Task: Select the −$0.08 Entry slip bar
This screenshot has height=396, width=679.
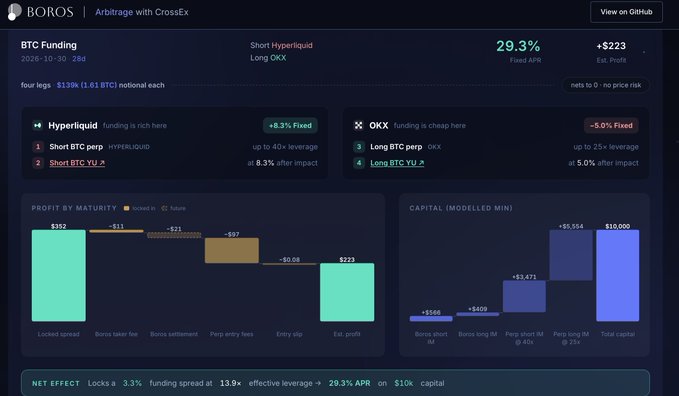Action: [x=289, y=264]
